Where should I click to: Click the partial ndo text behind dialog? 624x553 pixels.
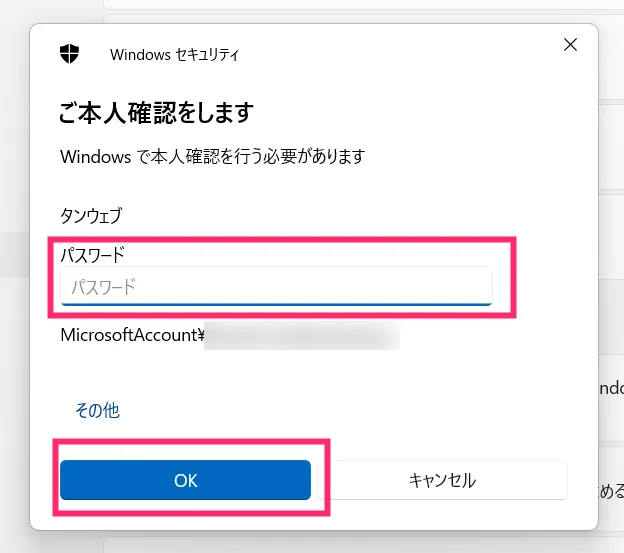pos(611,388)
